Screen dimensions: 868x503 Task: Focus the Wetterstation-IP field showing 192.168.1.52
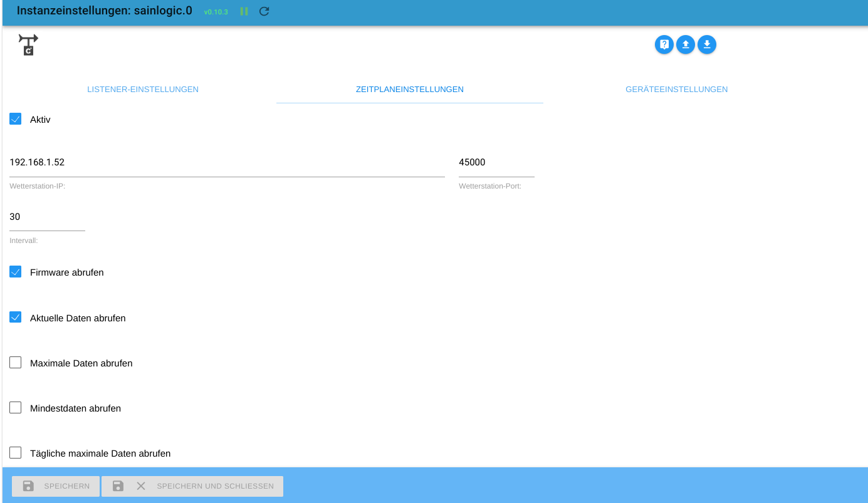click(x=227, y=162)
